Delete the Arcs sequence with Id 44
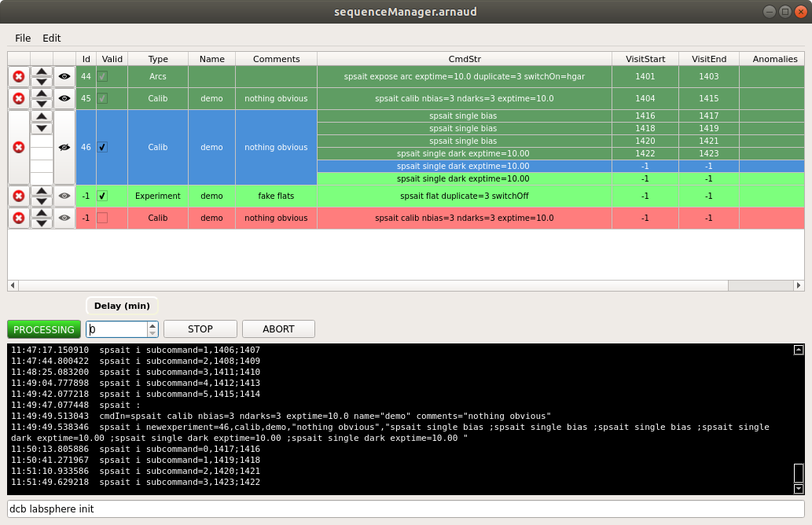This screenshot has height=525, width=812. (19, 76)
